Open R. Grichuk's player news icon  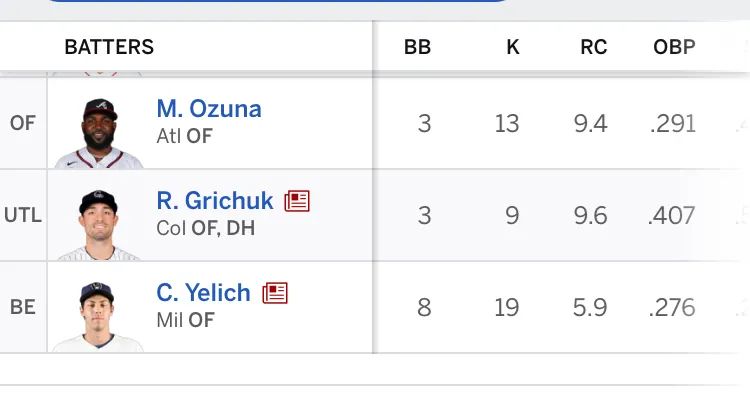point(297,201)
